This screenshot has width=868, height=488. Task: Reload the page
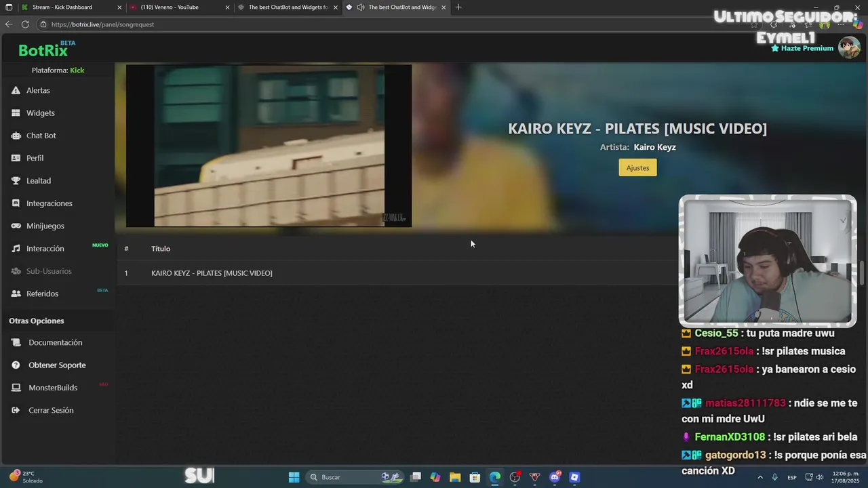tap(25, 24)
